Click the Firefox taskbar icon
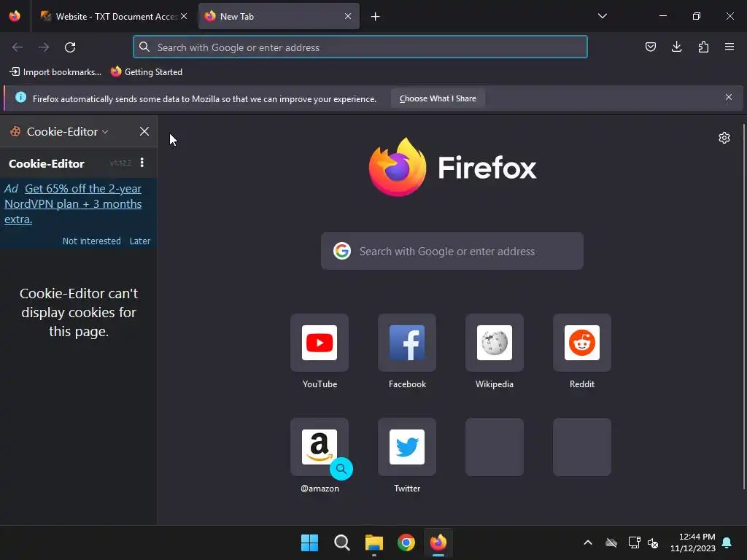 click(x=438, y=542)
